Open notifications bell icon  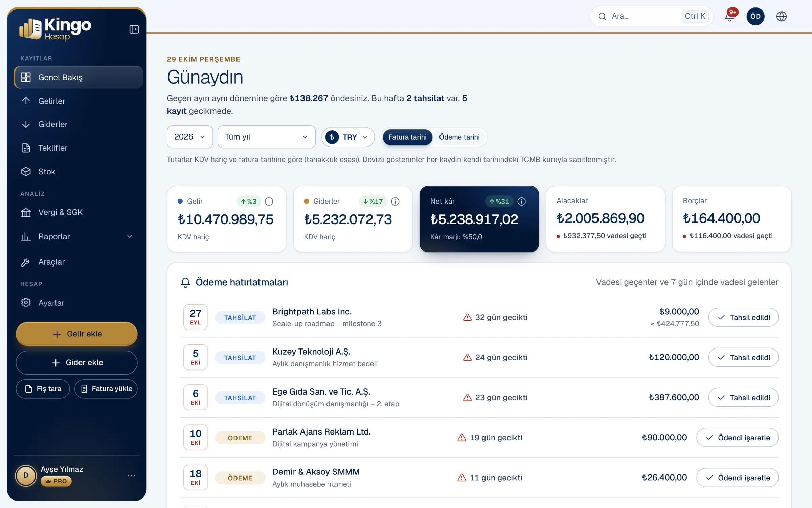[x=729, y=16]
